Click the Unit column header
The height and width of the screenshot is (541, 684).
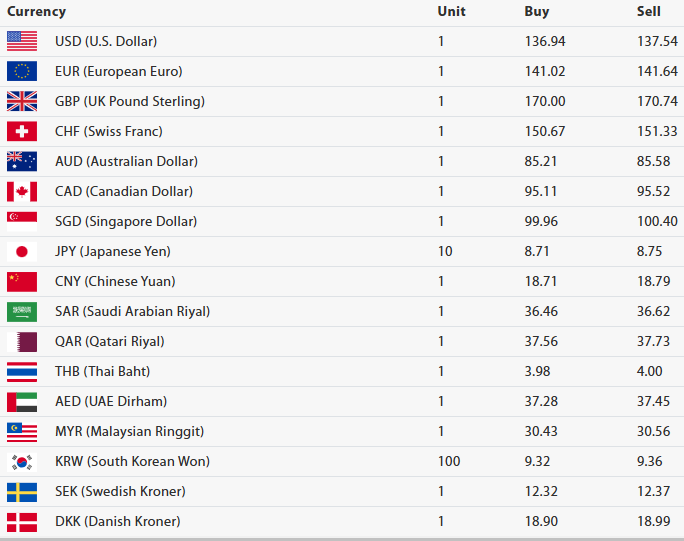pyautogui.click(x=451, y=12)
